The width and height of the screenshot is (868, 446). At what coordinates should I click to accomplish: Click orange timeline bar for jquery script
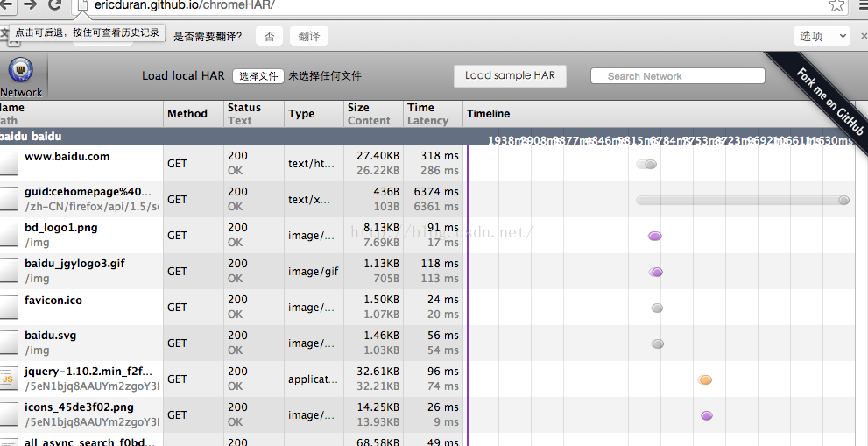[705, 380]
